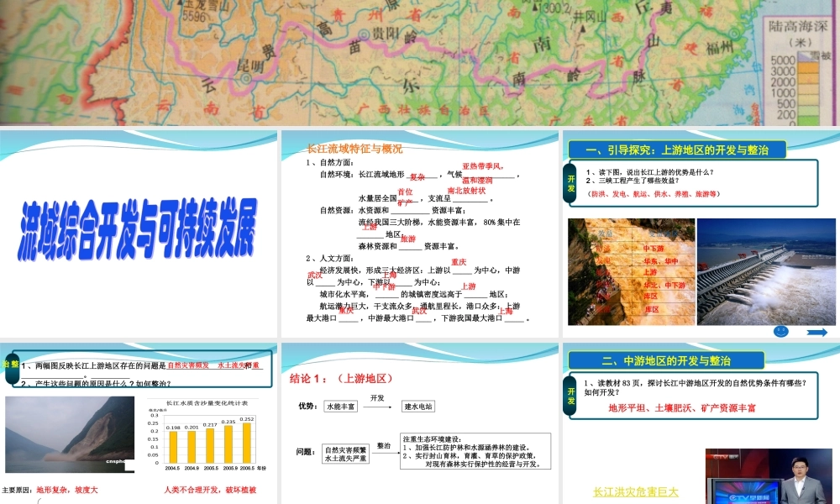
Task: Click the 井冈山 label on map
Action: tap(590, 16)
